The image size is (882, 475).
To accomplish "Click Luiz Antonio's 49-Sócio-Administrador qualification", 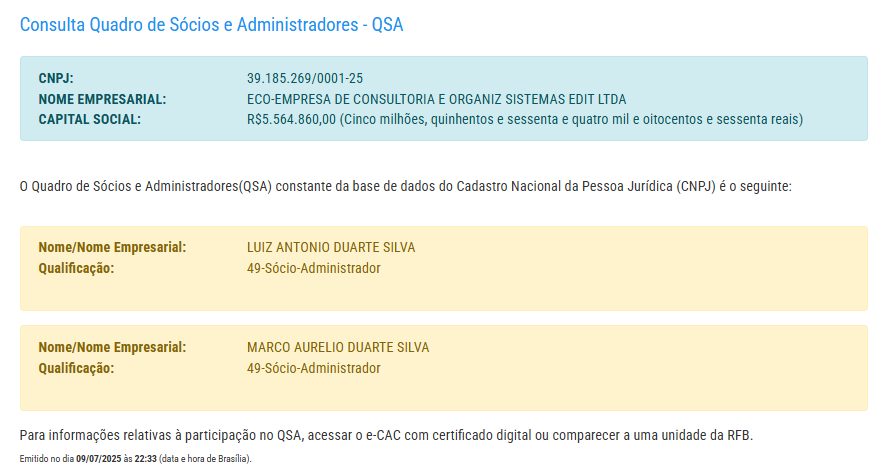I will coord(313,268).
